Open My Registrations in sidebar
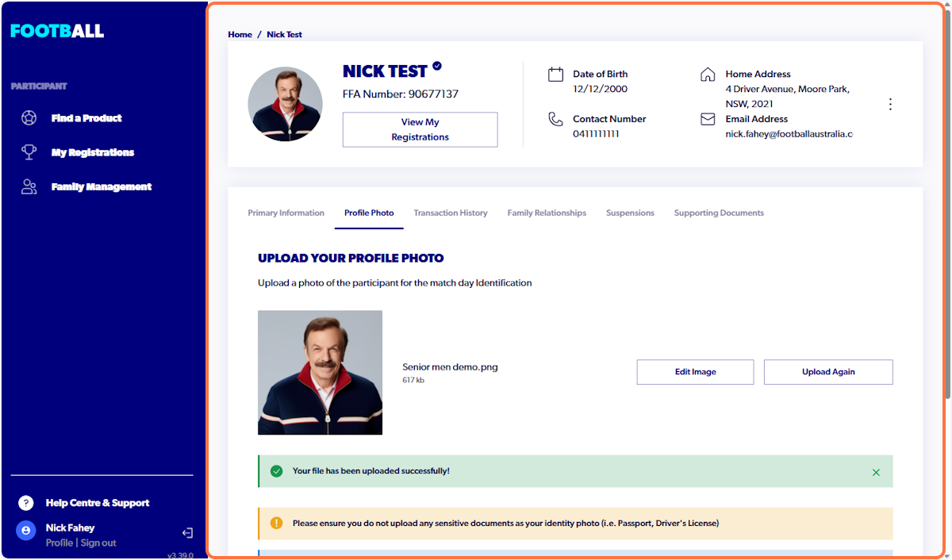The width and height of the screenshot is (952, 560). tap(93, 152)
